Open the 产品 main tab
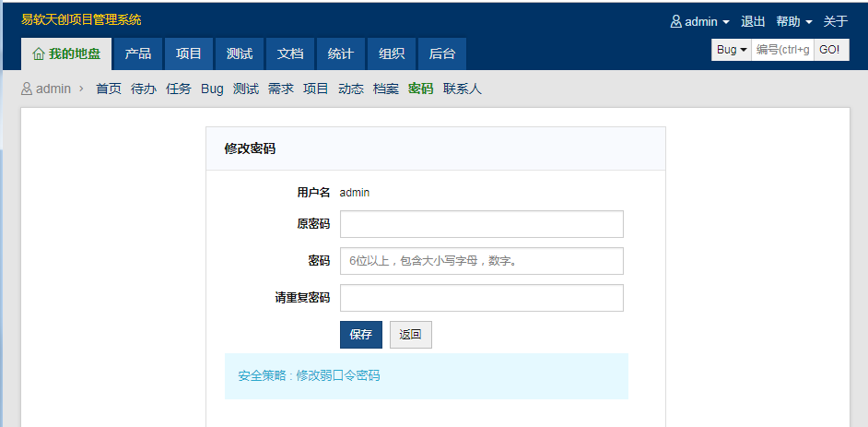The width and height of the screenshot is (868, 427). 138,53
